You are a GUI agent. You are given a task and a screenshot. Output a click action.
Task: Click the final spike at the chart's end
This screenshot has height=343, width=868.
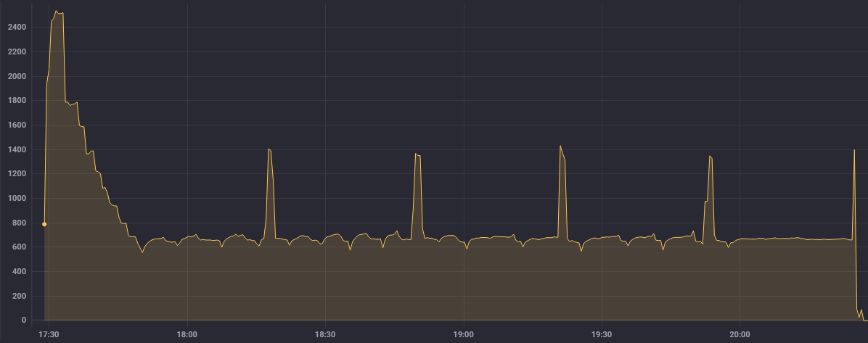click(854, 149)
